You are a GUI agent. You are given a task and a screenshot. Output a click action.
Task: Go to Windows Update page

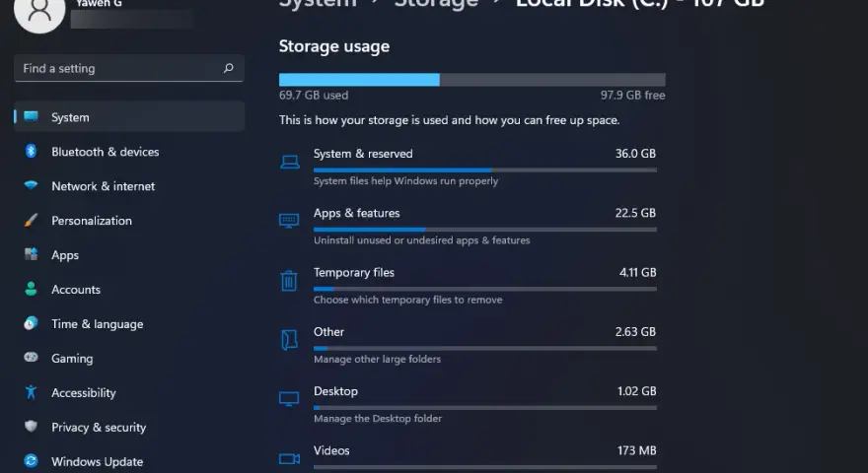(129, 461)
